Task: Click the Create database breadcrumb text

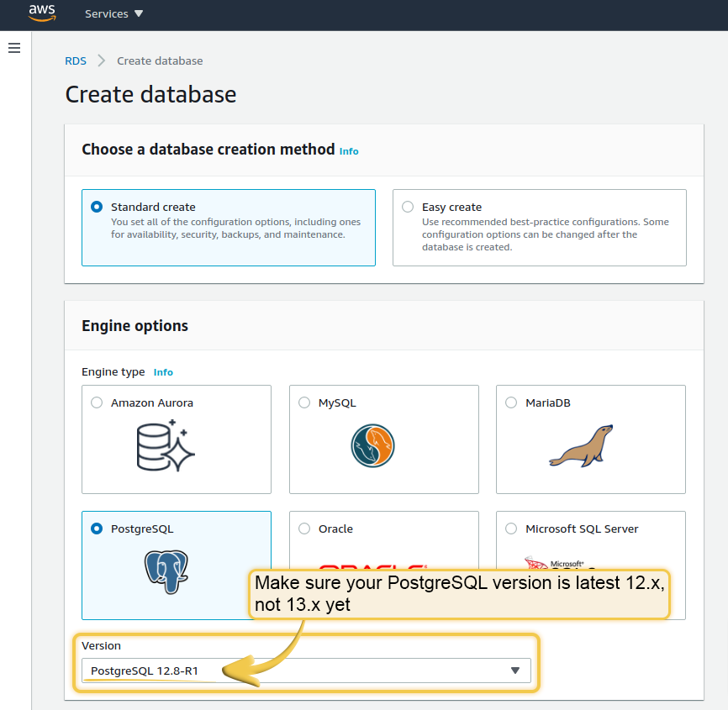Action: coord(160,60)
